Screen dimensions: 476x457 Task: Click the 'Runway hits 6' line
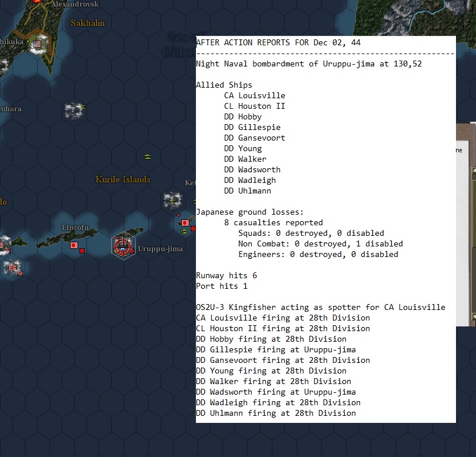227,275
